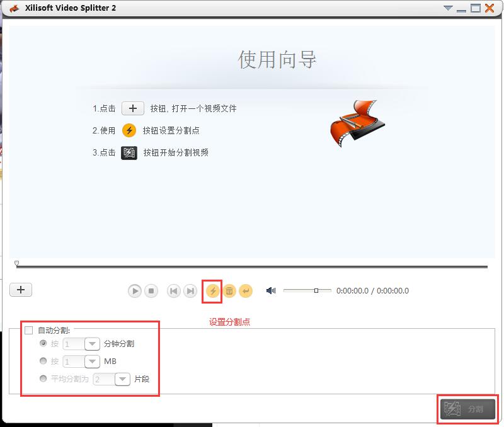Click the minutes value input field
Screen dimensions: 504x427
point(74,344)
